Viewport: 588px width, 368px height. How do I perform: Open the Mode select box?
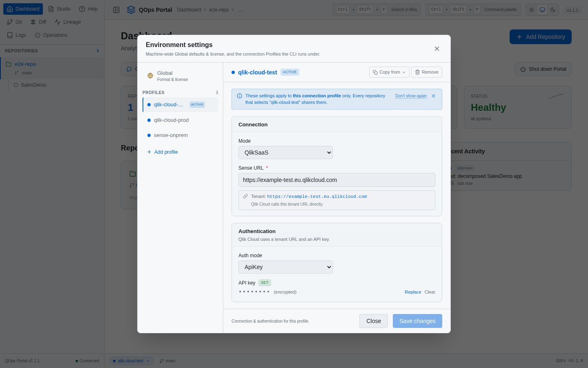pos(285,153)
